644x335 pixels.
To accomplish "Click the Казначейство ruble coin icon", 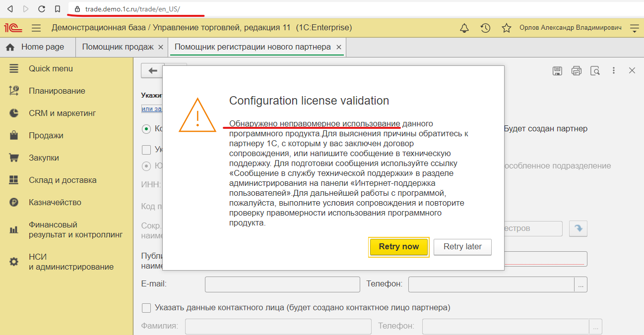I will tap(13, 202).
